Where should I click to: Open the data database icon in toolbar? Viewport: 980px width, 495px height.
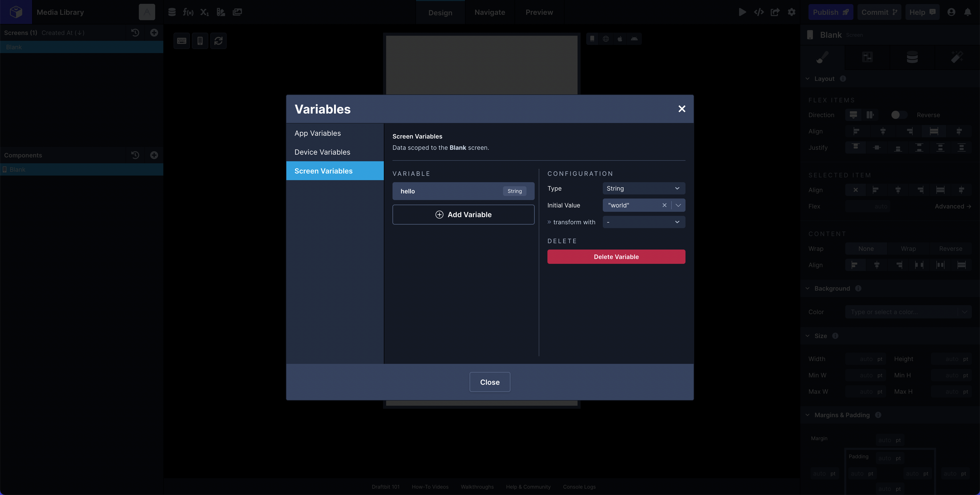click(172, 12)
